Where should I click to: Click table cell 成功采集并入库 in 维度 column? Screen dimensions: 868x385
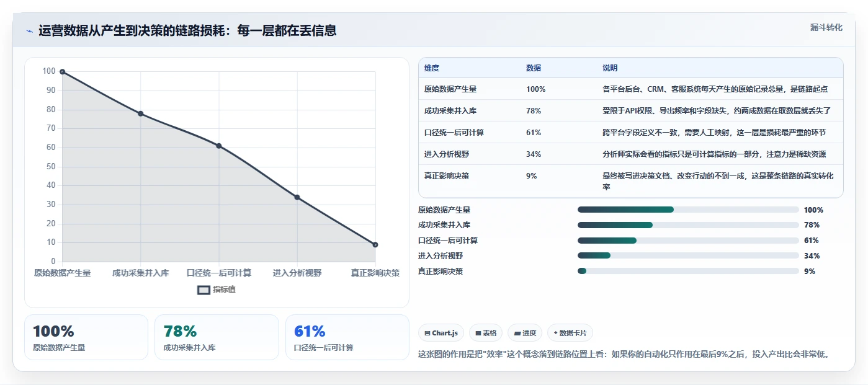pos(450,111)
